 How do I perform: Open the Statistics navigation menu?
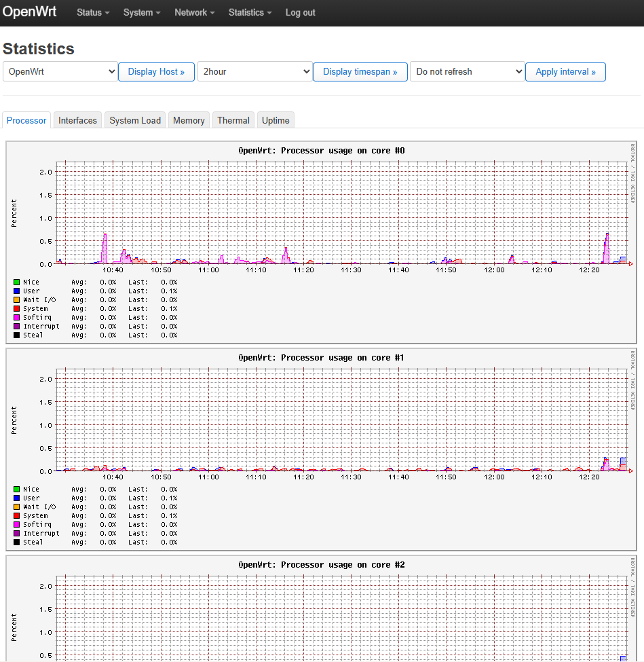[250, 12]
